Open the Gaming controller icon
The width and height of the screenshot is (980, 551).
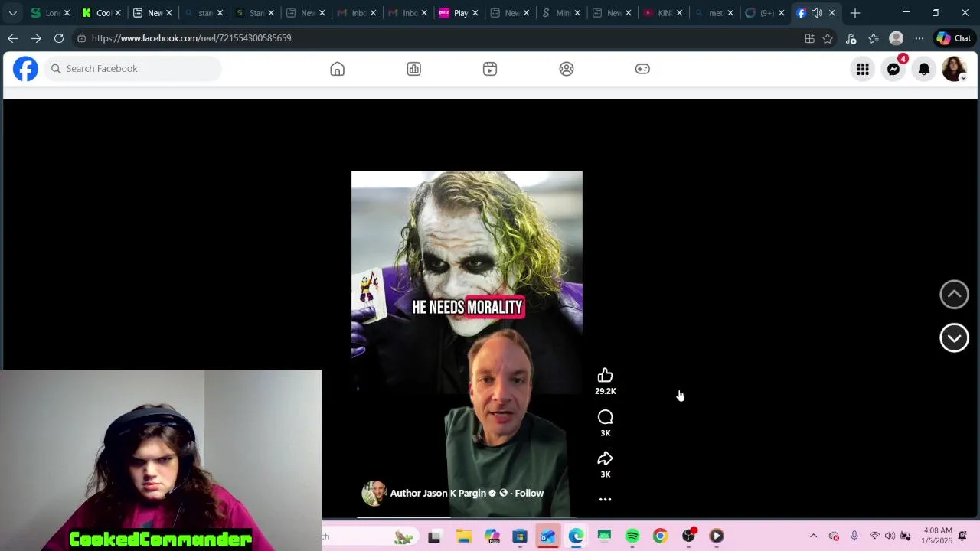(x=642, y=69)
